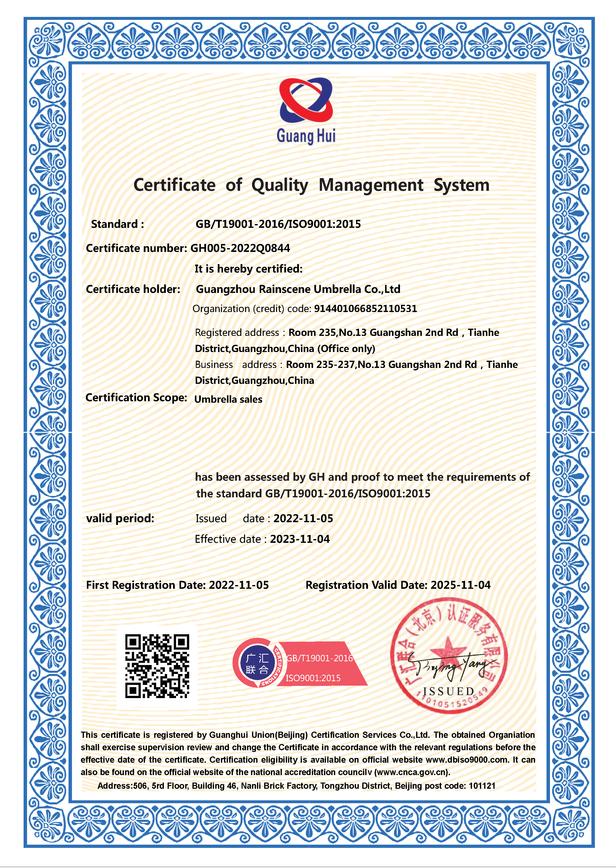
Task: Click Registration Valid Date 2025-11-04
Action: (461, 585)
